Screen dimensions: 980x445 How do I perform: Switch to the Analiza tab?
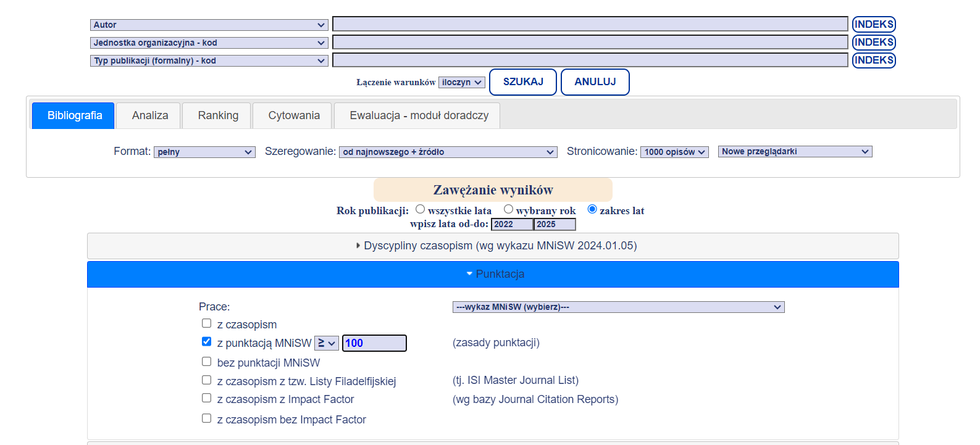click(x=149, y=116)
